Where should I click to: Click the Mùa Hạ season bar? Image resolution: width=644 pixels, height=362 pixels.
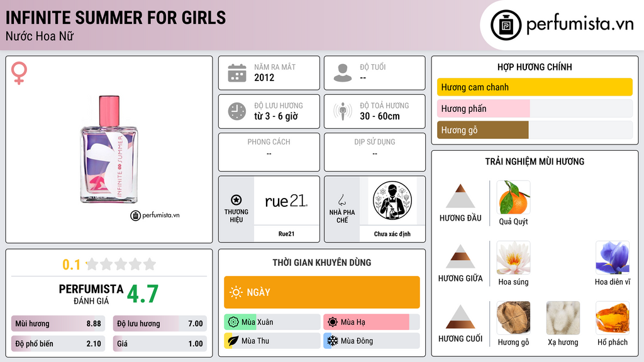[372, 322]
